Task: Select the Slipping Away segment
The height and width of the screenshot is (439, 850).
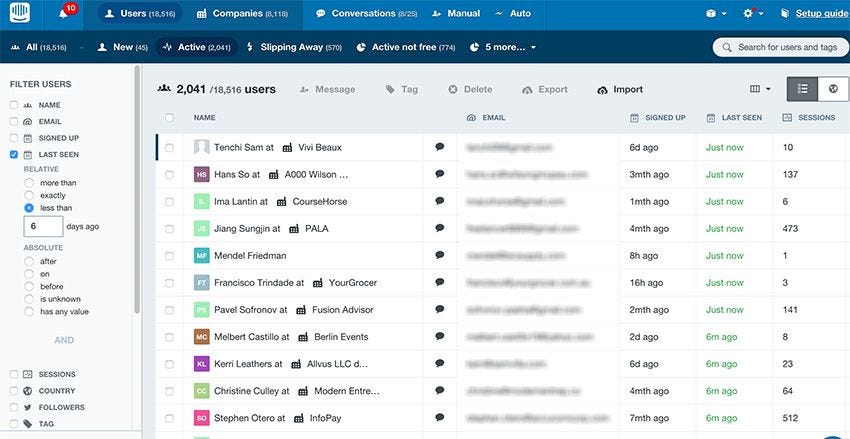Action: pos(294,47)
